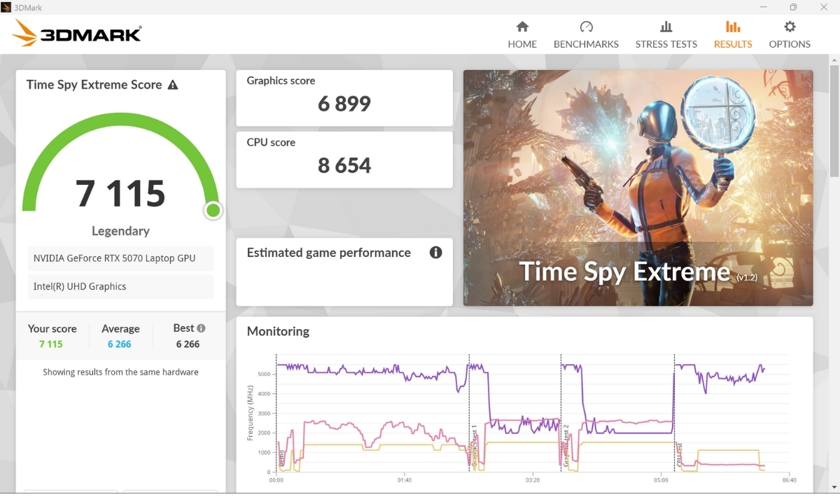Viewport: 840px width, 504px height.
Task: Click the v1.2 version label on artwork
Action: click(x=746, y=277)
